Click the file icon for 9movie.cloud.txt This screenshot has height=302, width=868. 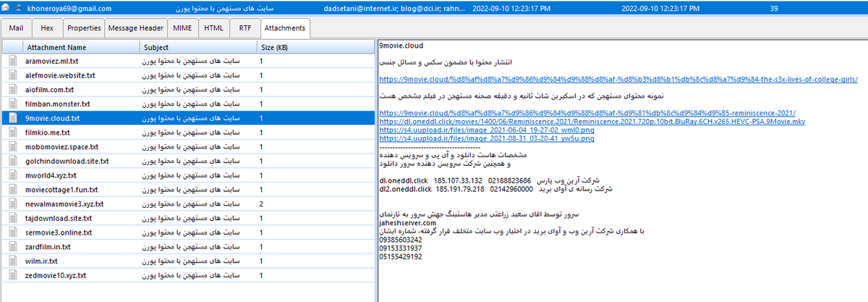point(13,119)
